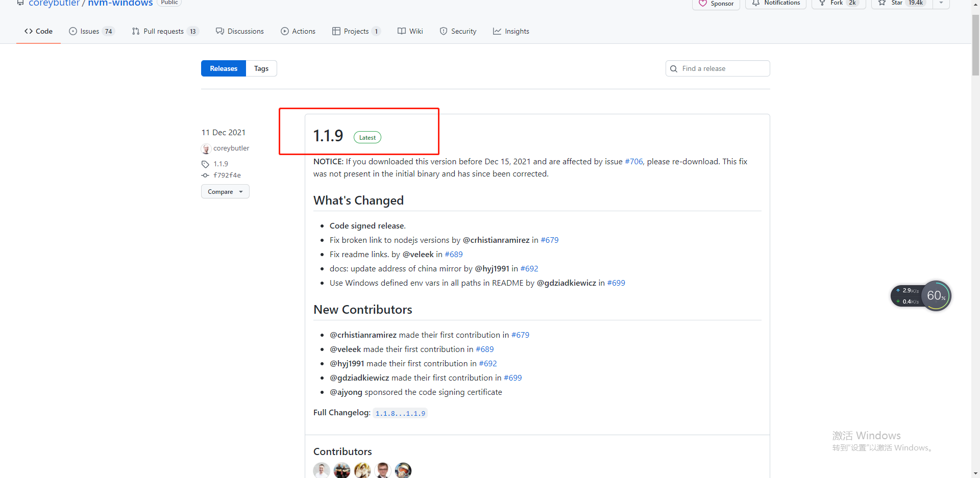The image size is (980, 478).
Task: Open pull request #692 in What's Changed
Action: tap(529, 268)
